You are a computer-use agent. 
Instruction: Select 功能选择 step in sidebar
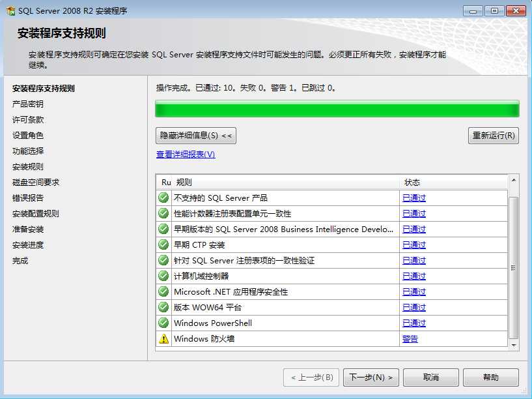28,151
